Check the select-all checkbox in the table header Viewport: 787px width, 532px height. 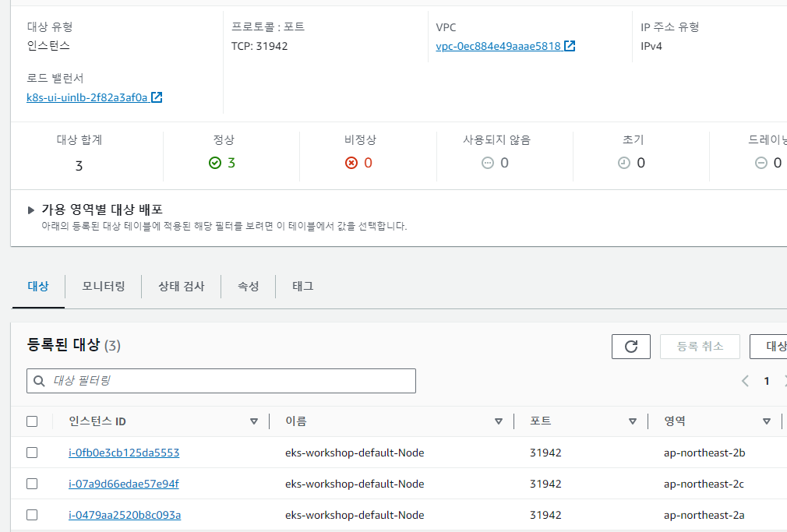click(x=32, y=421)
